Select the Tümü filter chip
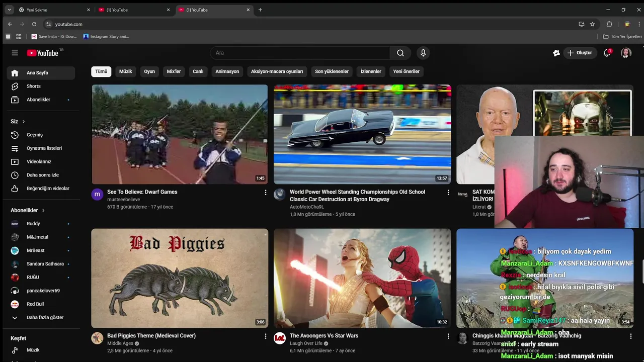 coord(101,71)
